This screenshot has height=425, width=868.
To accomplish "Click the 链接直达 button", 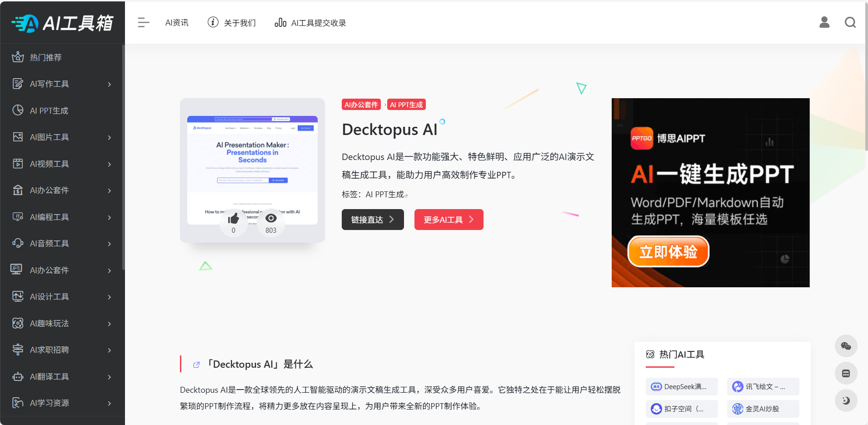I will pyautogui.click(x=373, y=220).
